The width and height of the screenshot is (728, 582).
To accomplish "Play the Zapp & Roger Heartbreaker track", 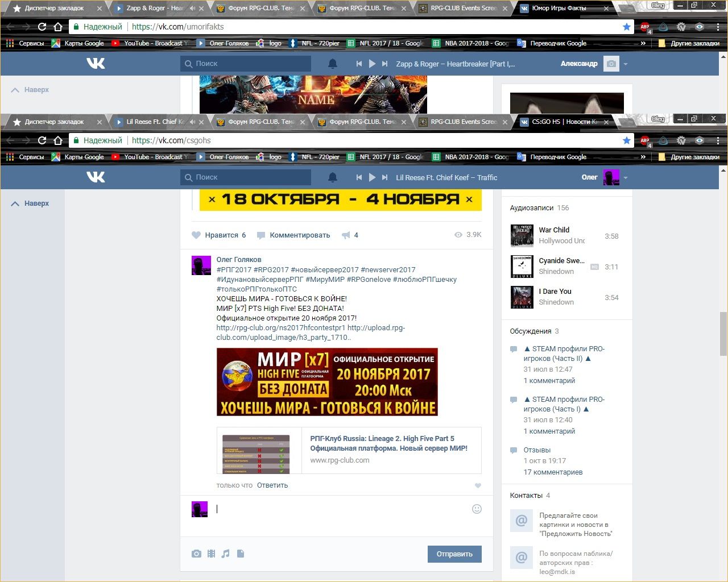I will pos(372,64).
